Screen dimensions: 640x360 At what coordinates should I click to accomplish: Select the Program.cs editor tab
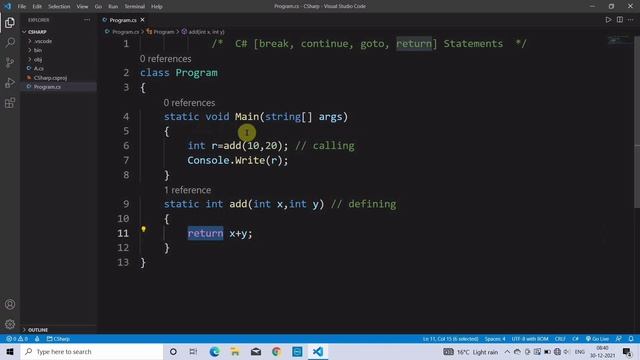pos(122,20)
